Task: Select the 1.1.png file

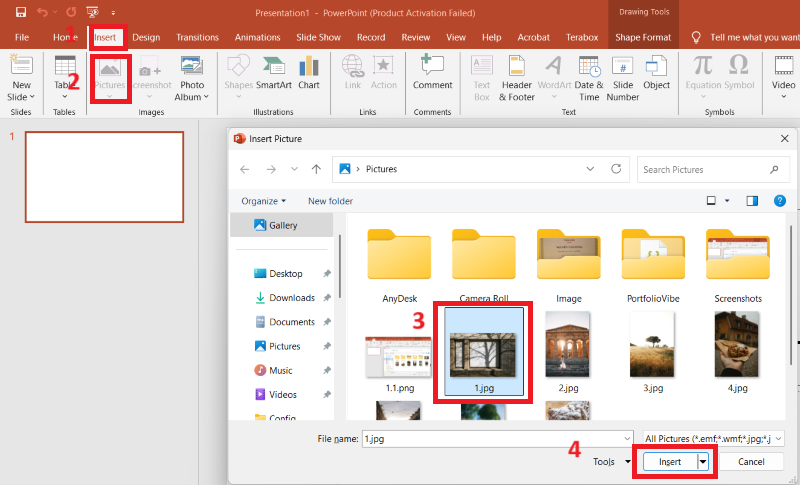Action: tap(399, 364)
